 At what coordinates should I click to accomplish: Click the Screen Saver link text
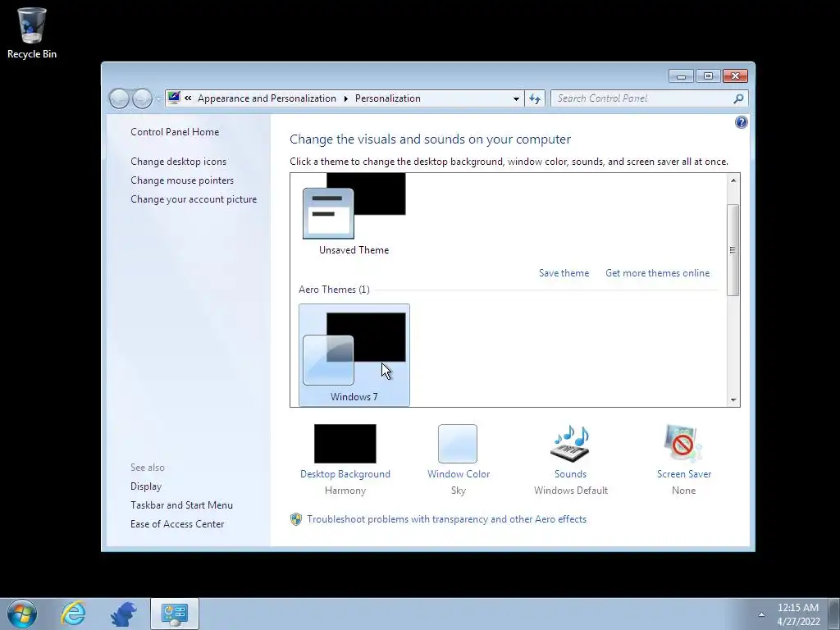[x=684, y=474]
